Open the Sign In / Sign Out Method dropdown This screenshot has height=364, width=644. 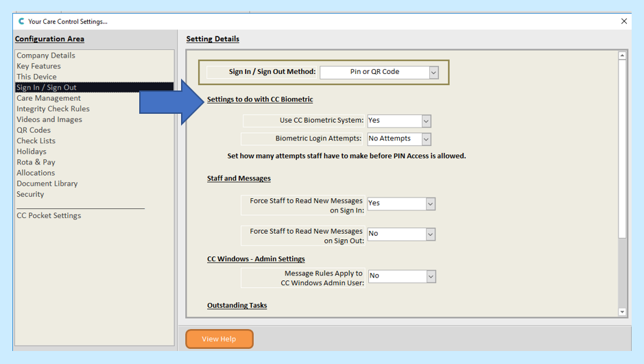(x=433, y=72)
